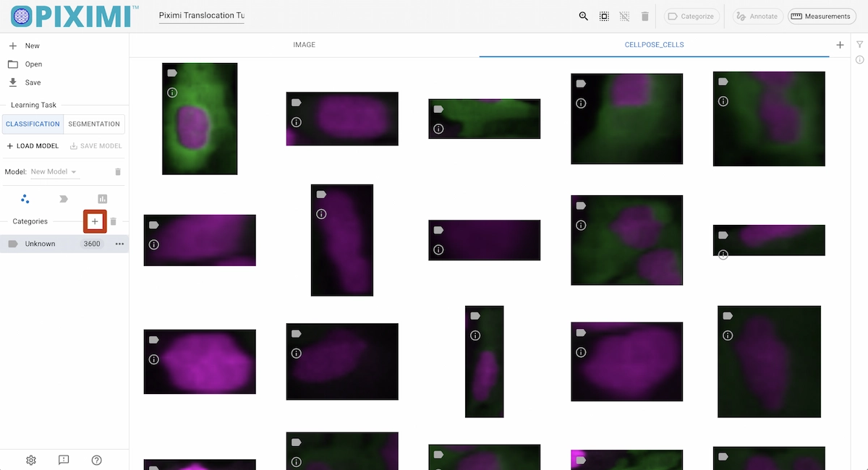Edit the project name field Piximi Translocation
The width and height of the screenshot is (868, 470).
202,16
